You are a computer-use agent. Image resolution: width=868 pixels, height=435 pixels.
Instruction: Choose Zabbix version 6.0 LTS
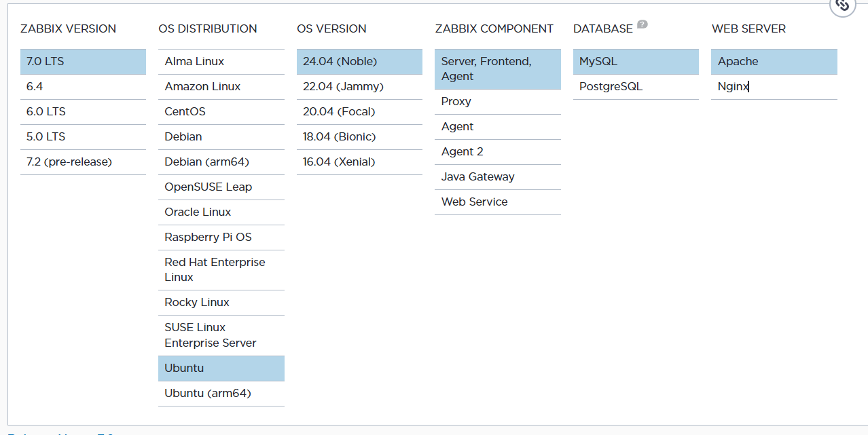pyautogui.click(x=83, y=112)
